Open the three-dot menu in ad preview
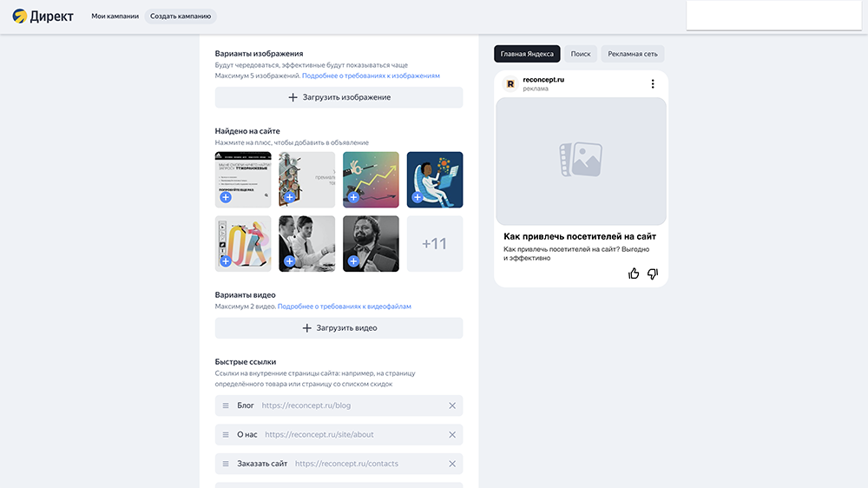 tap(653, 84)
